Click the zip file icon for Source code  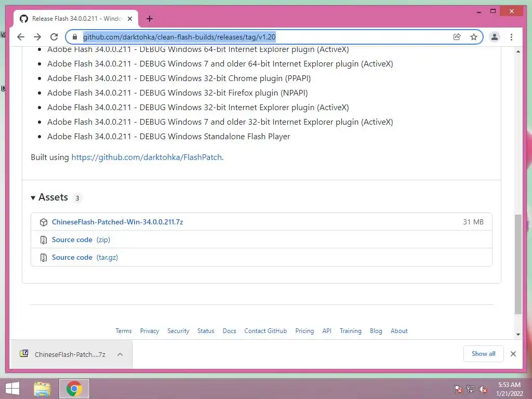(44, 240)
